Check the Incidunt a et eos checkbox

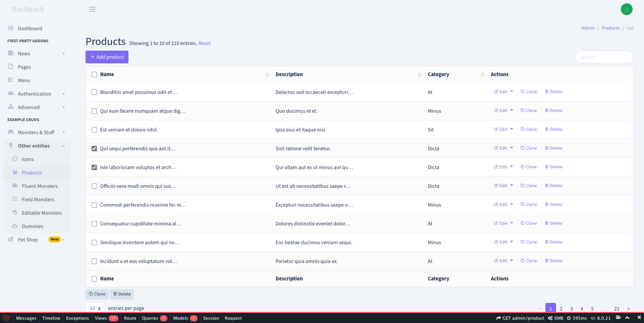click(94, 261)
